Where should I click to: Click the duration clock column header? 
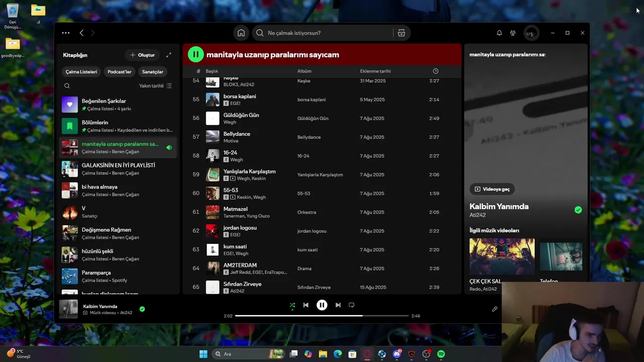436,71
